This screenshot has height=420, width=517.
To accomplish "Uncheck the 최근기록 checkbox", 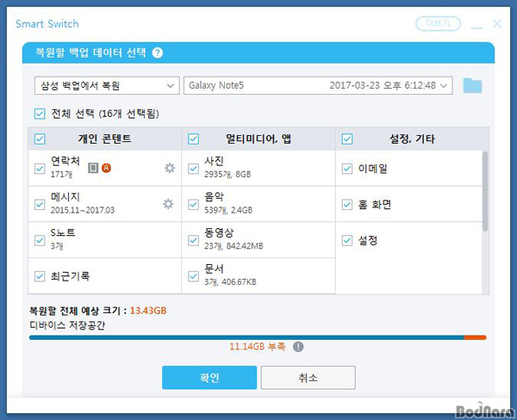I will click(40, 276).
